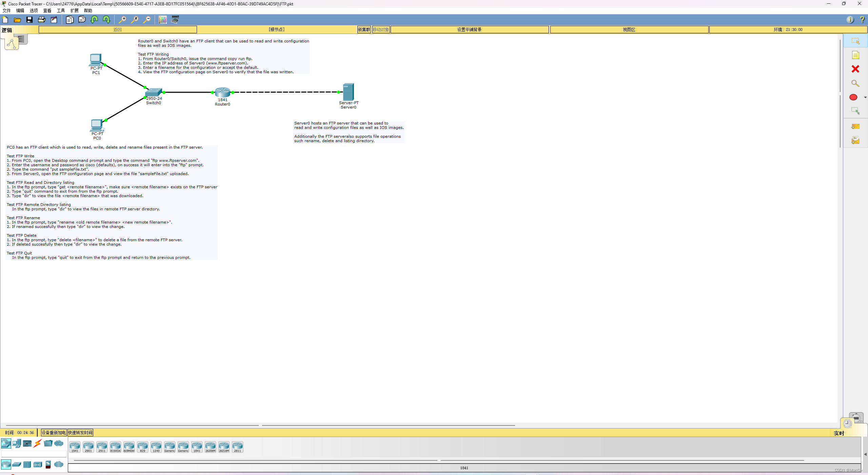Click the Add Simple PDU envelope
This screenshot has width=868, height=475.
[855, 126]
